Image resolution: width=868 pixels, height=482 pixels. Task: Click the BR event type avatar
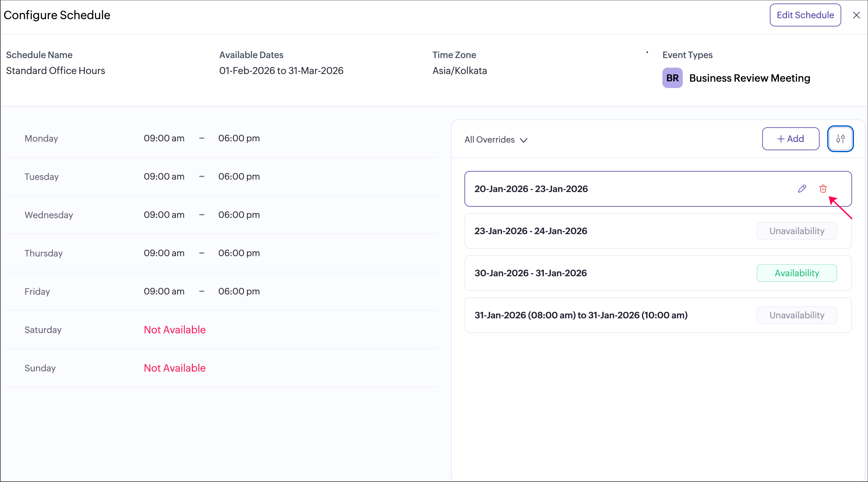click(x=672, y=78)
